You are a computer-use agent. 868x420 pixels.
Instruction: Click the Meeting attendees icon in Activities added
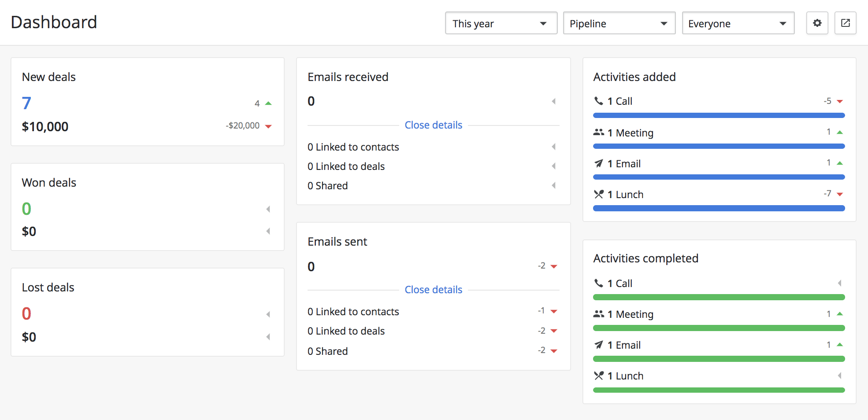tap(598, 132)
